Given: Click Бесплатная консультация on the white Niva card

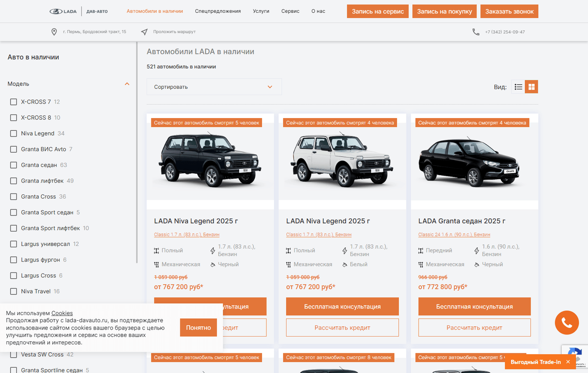Looking at the screenshot, I should point(342,307).
